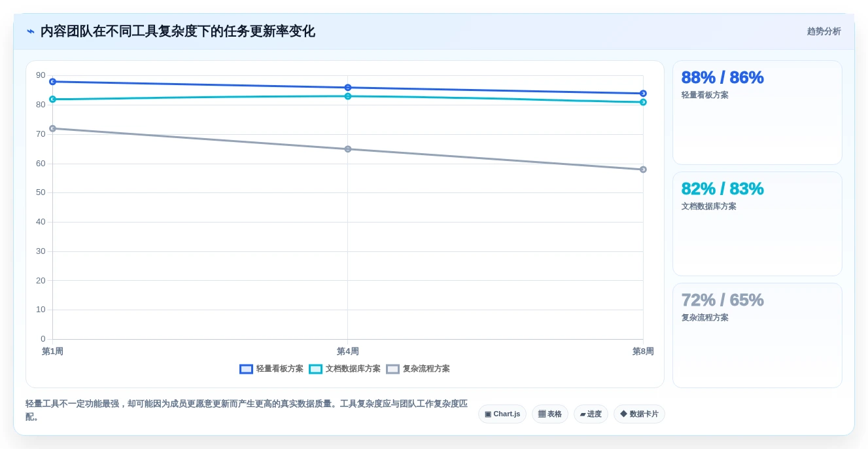Click the 趋势分析 label in header
Image resolution: width=868 pixels, height=449 pixels.
tap(824, 31)
